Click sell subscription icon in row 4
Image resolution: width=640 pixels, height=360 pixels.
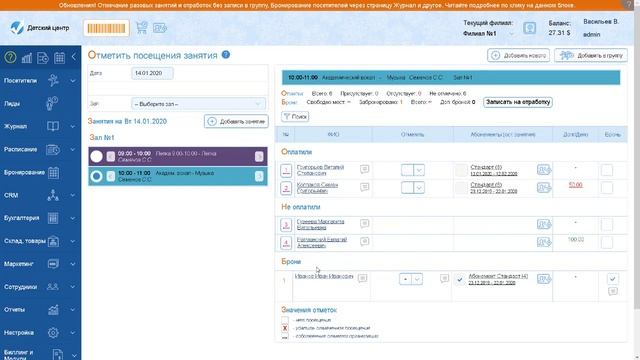[544, 242]
